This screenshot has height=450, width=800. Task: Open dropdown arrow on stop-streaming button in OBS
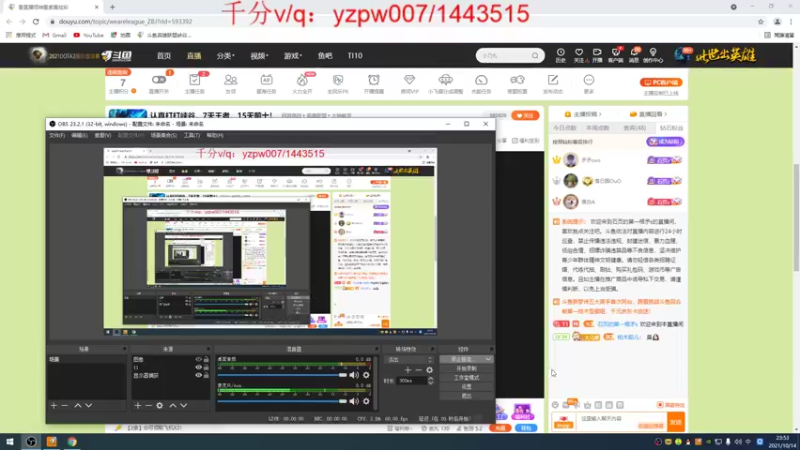tap(488, 359)
